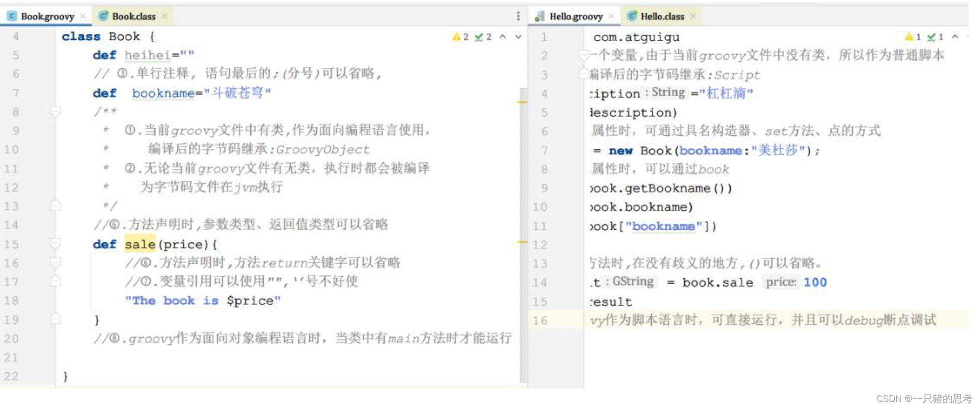This screenshot has height=408, width=980.
Task: Toggle fold end marker at Hello.groovy line 3
Action: tap(583, 74)
